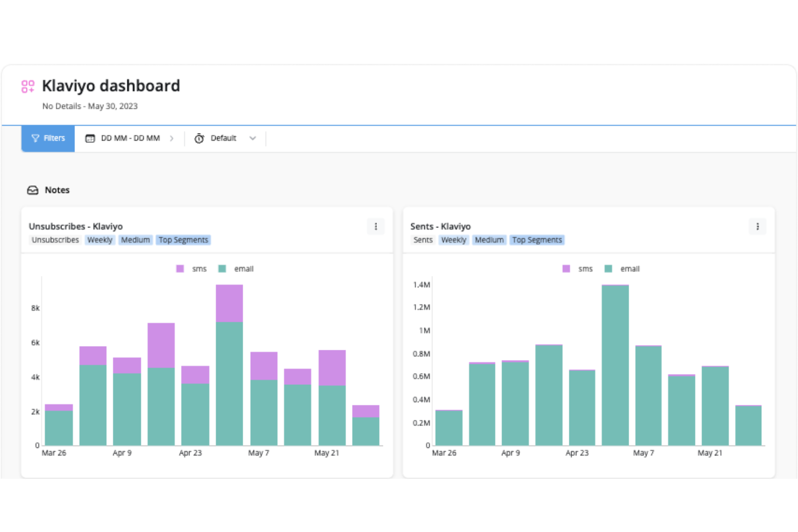
Task: Click the purple sms color swatch in Sents legend
Action: [x=566, y=268]
